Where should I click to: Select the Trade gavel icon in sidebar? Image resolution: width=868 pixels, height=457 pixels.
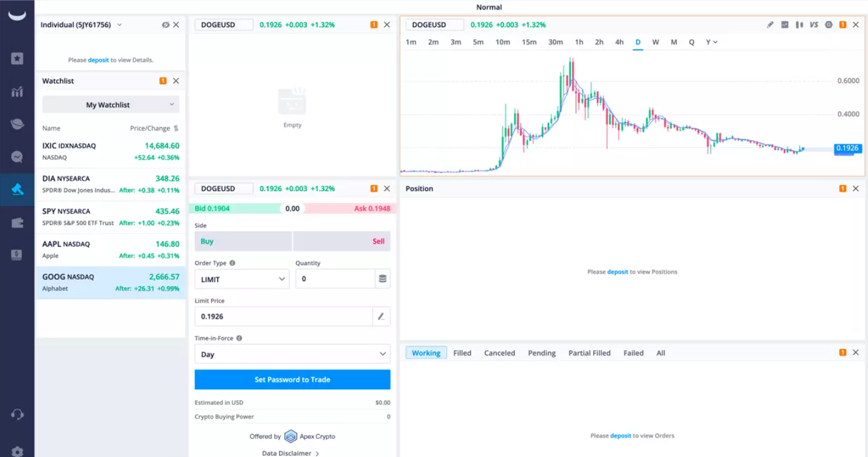coord(17,189)
